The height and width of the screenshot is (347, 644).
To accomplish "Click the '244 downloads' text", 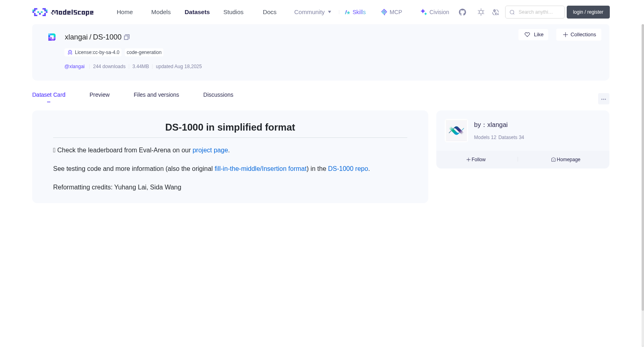I will [109, 66].
